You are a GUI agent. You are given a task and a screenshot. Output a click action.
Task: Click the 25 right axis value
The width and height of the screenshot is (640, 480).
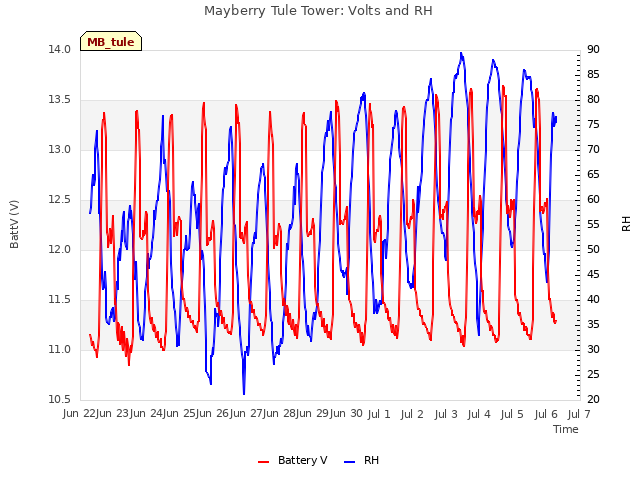tap(593, 374)
